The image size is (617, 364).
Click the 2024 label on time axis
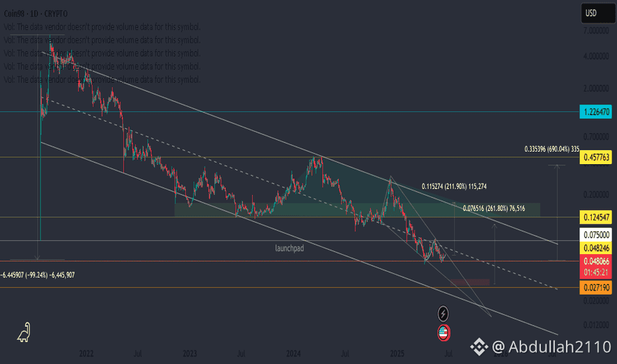pos(293,353)
